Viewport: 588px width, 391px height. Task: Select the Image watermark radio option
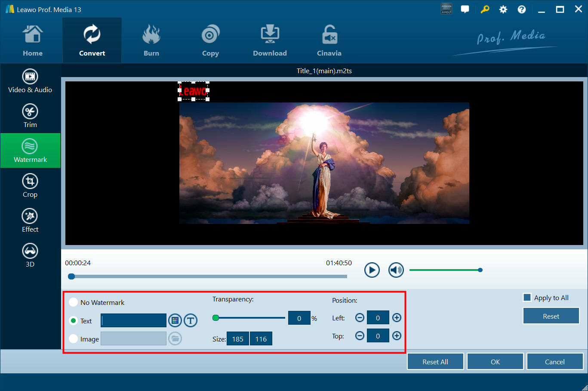(74, 339)
